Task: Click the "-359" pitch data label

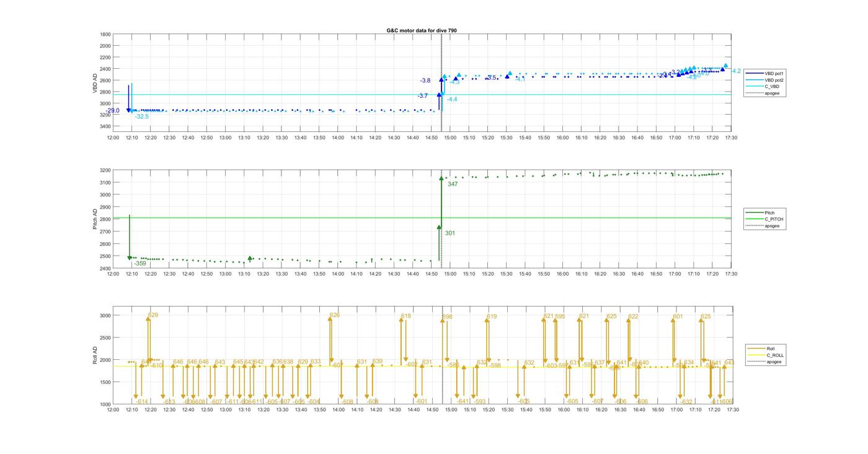Action: pos(140,263)
